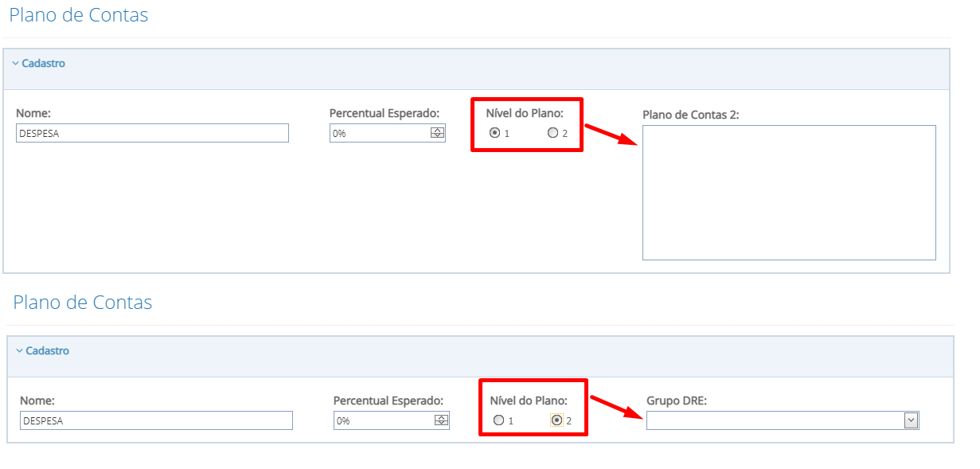This screenshot has height=469, width=980.
Task: Increase Percentual Esperado in the Grupo DRE form
Action: [x=441, y=418]
